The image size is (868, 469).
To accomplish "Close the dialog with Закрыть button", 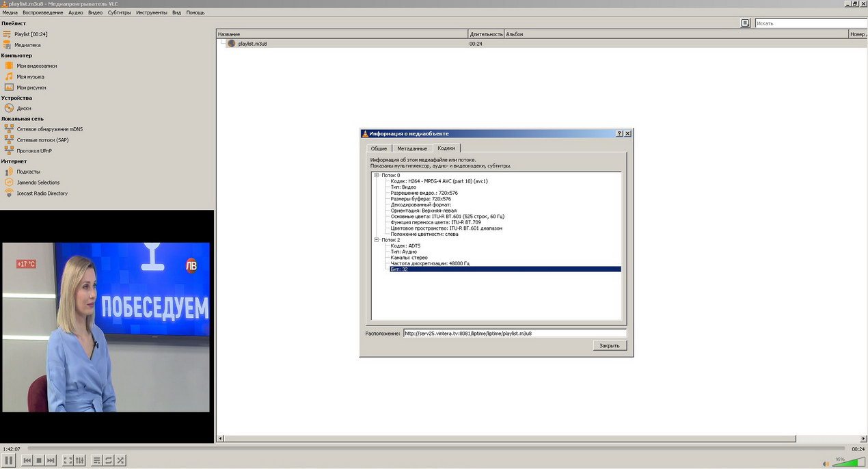I will [x=609, y=346].
